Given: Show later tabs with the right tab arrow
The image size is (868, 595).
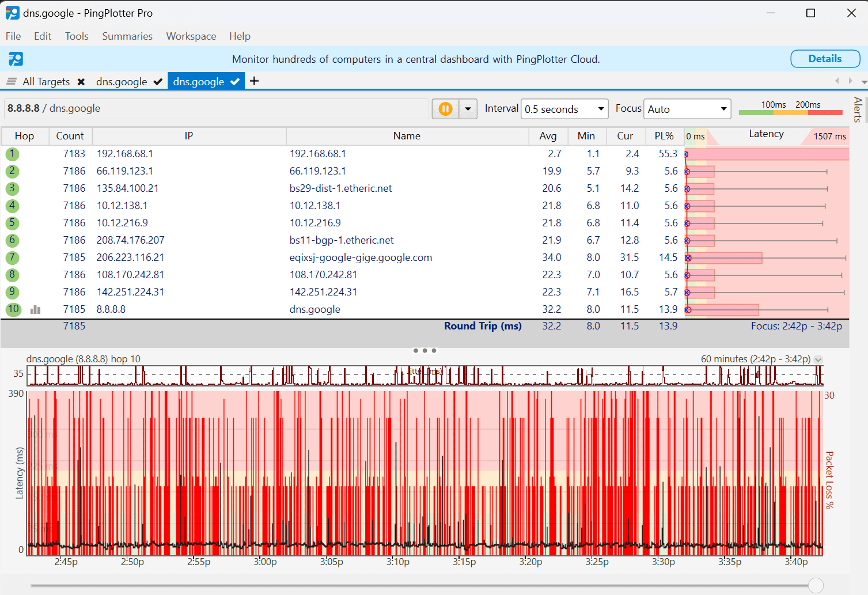Looking at the screenshot, I should point(850,81).
